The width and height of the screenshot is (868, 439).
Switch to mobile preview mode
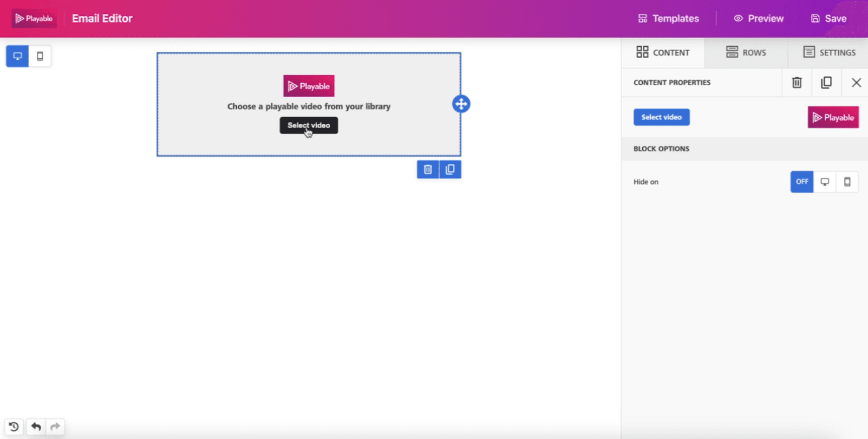(40, 56)
